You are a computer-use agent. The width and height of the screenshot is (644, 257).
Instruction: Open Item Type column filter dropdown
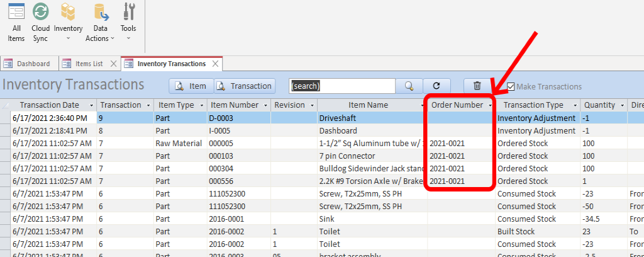(x=201, y=105)
